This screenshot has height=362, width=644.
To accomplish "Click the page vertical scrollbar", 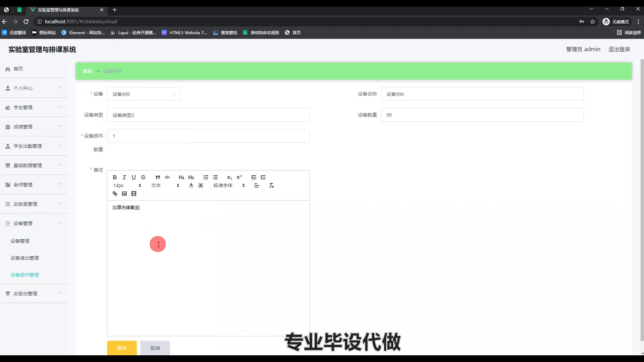I will (x=642, y=200).
